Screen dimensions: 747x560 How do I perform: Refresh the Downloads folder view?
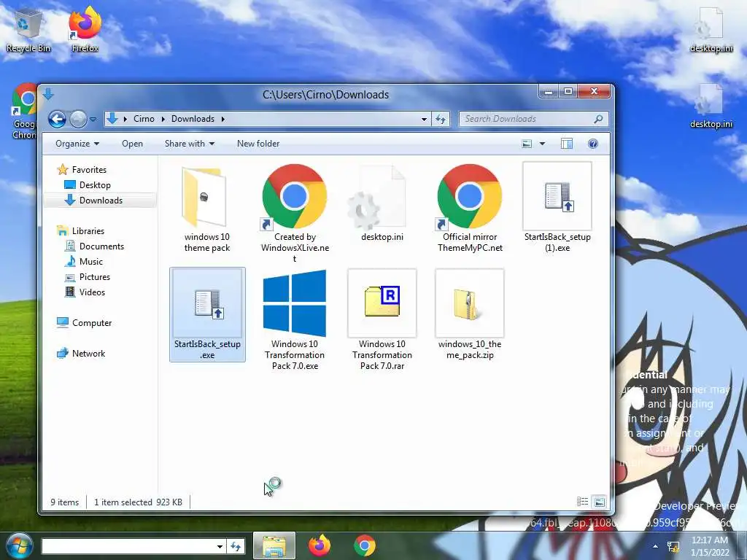(x=441, y=119)
